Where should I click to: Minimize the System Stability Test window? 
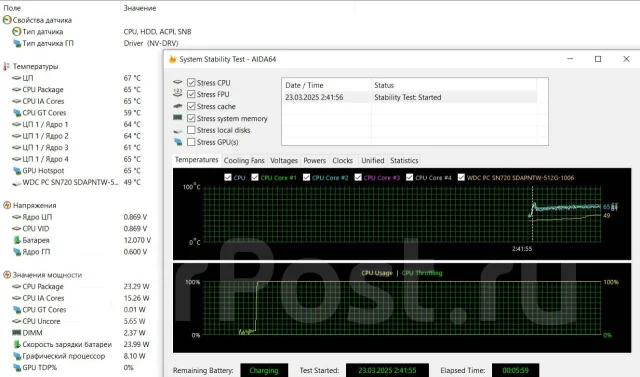click(570, 59)
